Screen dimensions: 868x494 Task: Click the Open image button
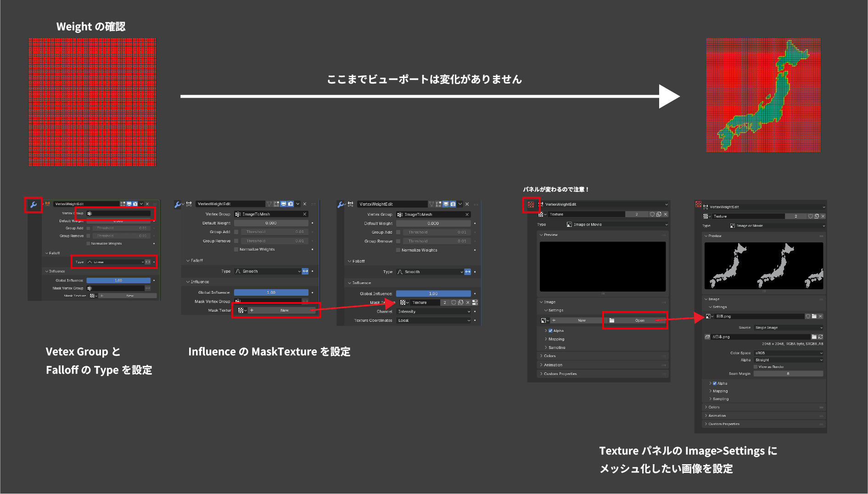click(639, 320)
